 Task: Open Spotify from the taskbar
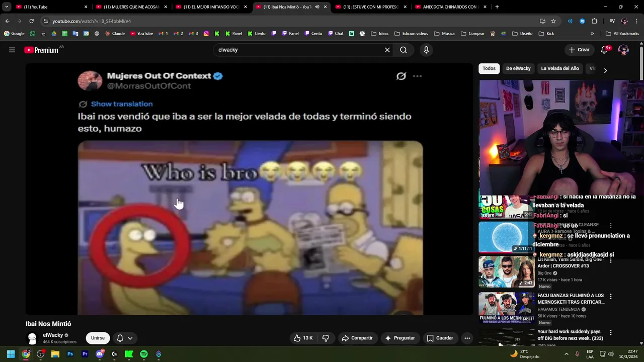[144, 354]
